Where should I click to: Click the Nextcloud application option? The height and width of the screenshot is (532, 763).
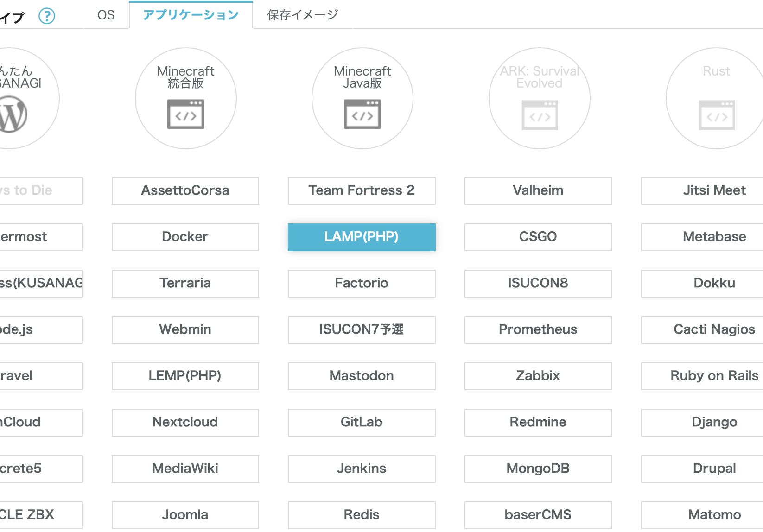click(x=185, y=422)
